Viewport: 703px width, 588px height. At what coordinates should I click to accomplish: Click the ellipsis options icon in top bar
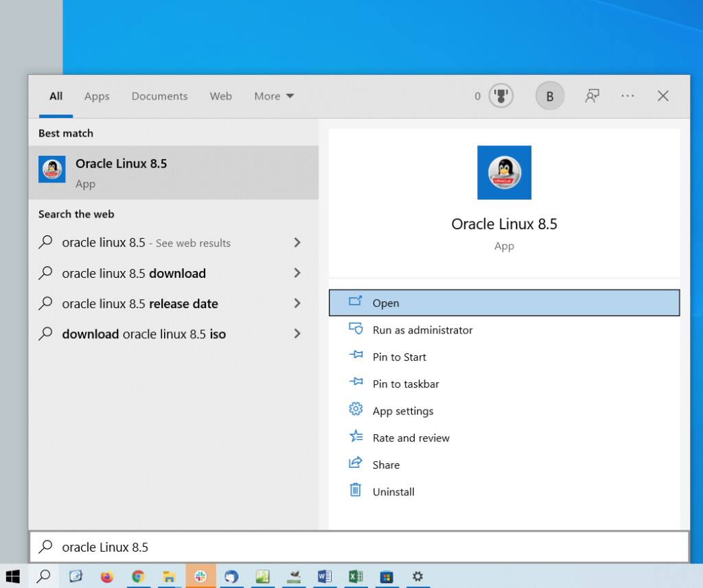coord(627,96)
